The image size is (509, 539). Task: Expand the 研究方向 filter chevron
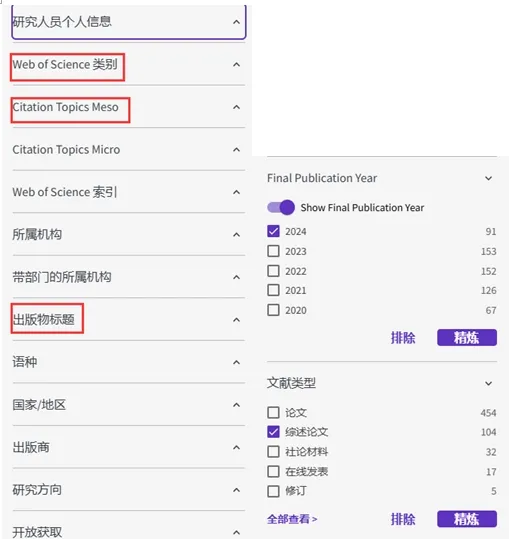(x=236, y=490)
